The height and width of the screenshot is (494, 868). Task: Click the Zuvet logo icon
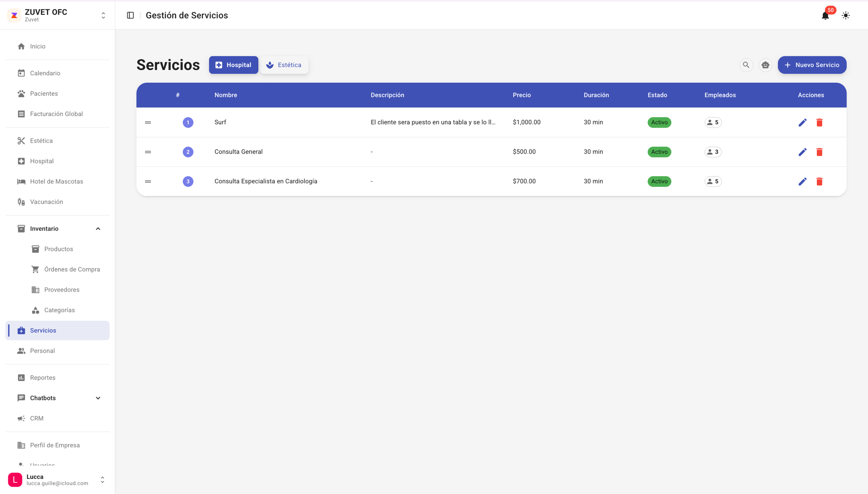14,15
